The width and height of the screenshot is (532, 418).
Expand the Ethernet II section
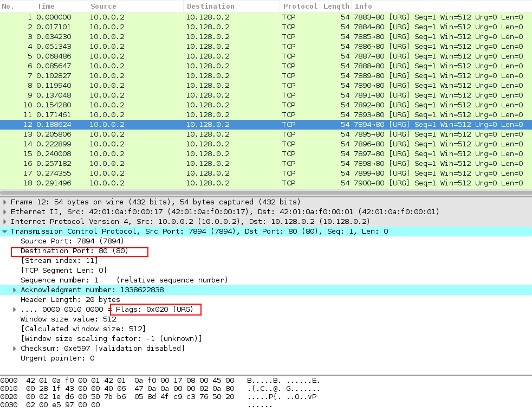[x=4, y=212]
